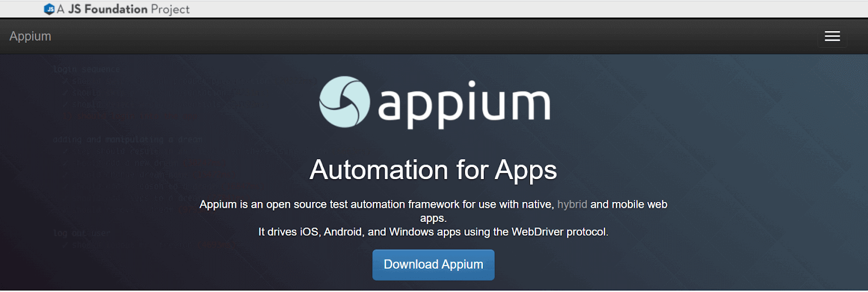Viewport: 868px width, 292px height.
Task: Click the words "mobile web" in the description
Action: click(x=640, y=205)
